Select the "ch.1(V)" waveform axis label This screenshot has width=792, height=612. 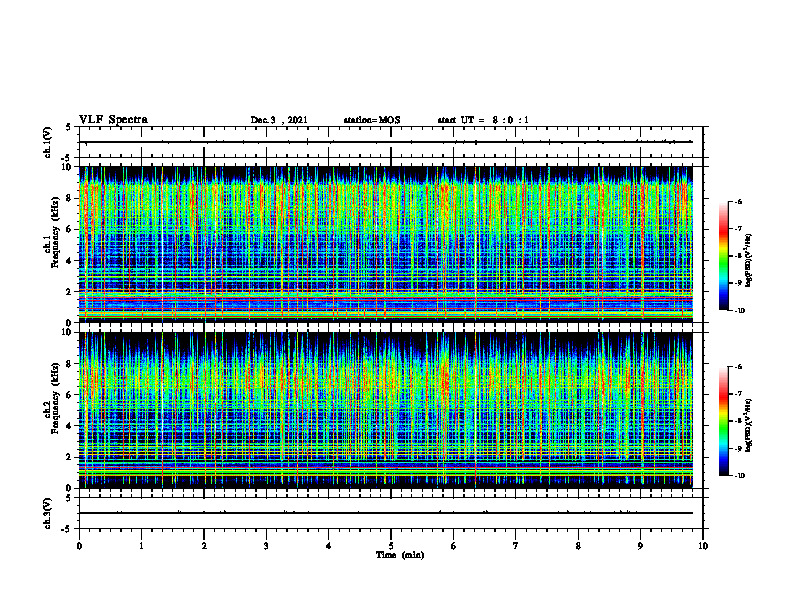click(48, 142)
